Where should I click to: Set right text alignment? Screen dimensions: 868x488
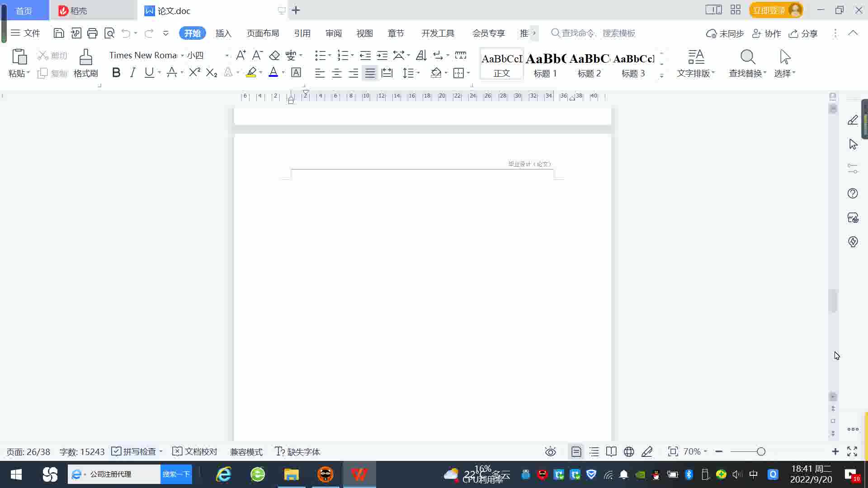point(354,73)
